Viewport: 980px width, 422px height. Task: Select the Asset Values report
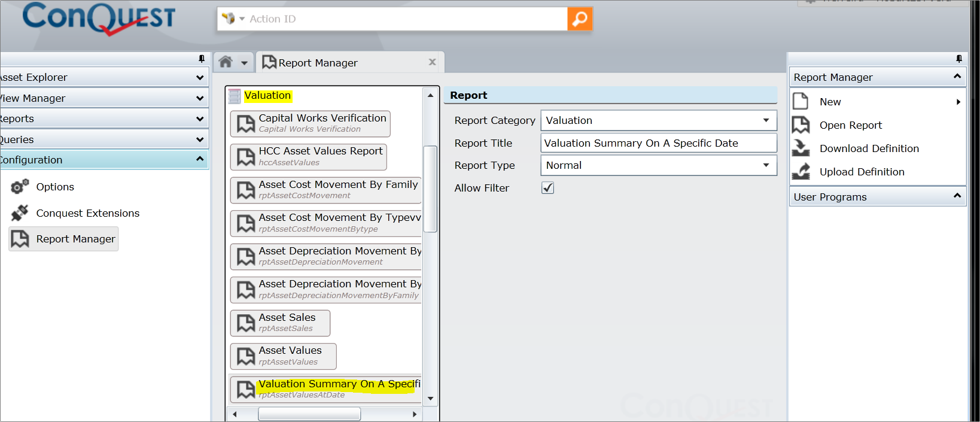coord(284,356)
